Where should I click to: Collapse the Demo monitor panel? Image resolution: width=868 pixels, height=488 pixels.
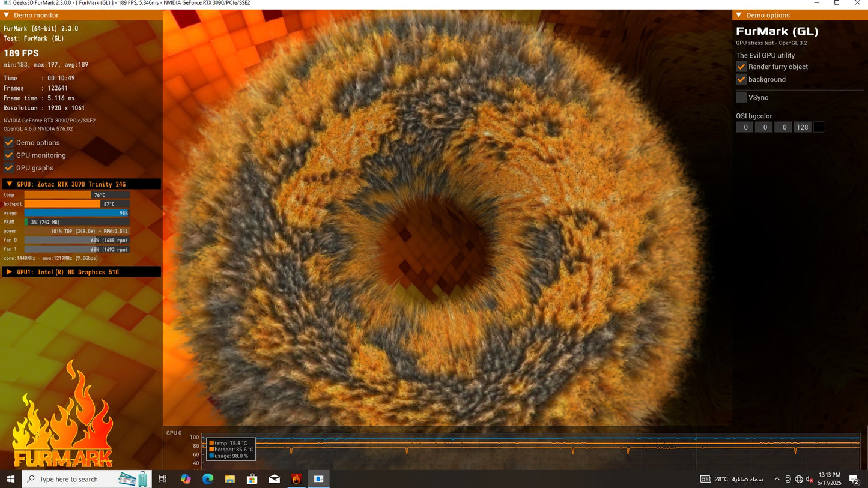point(7,15)
